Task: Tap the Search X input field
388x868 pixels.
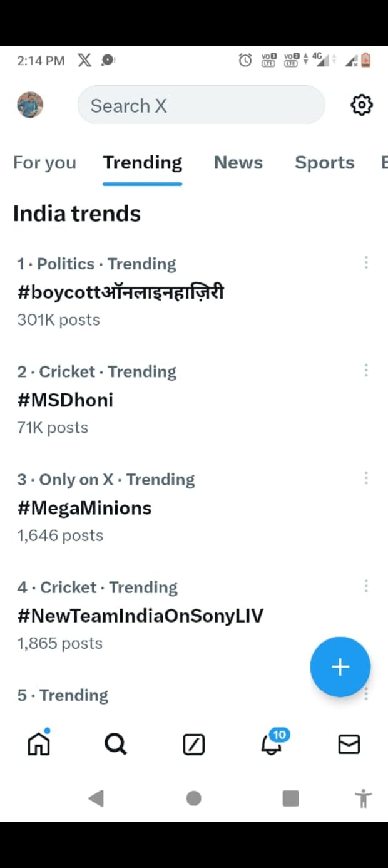Action: click(200, 105)
